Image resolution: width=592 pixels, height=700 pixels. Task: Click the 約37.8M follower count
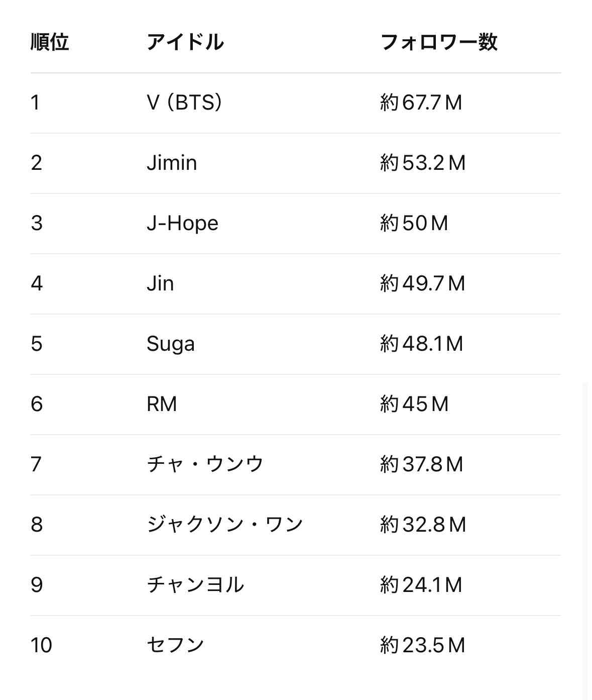[422, 464]
